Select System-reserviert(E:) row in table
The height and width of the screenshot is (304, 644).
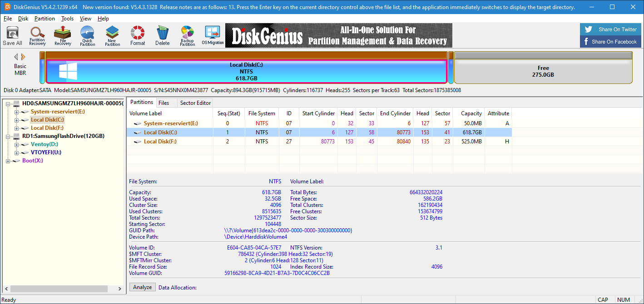319,123
